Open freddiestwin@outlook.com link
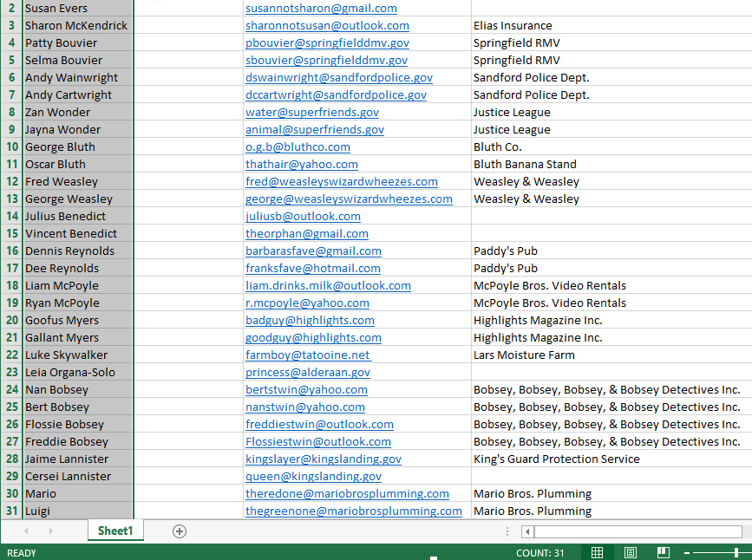Image resolution: width=752 pixels, height=560 pixels. coord(319,424)
